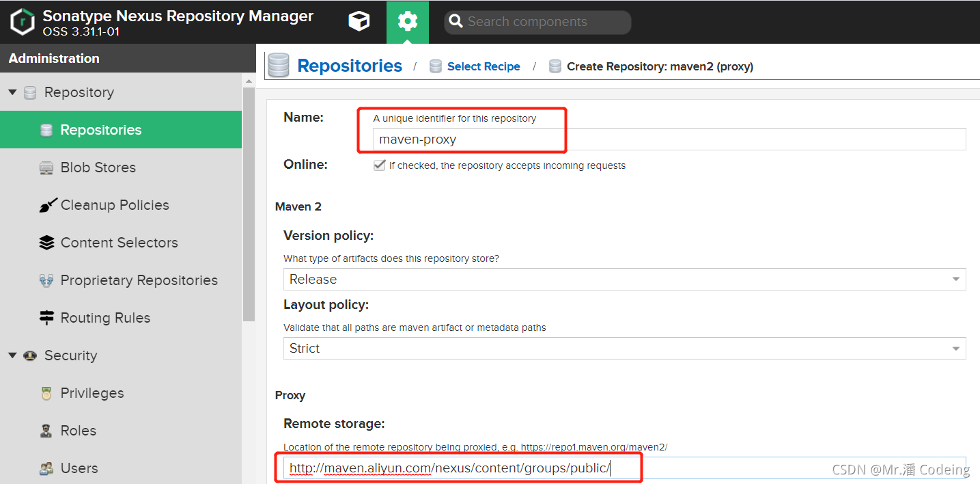Image resolution: width=980 pixels, height=484 pixels.
Task: Go to Select Recipe breadcrumb
Action: [x=484, y=66]
